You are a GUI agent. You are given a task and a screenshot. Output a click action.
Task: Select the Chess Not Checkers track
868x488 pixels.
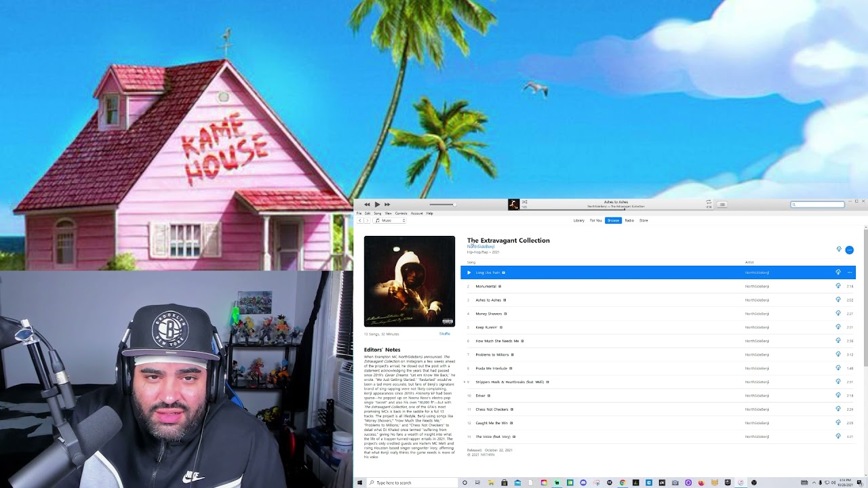point(658,409)
